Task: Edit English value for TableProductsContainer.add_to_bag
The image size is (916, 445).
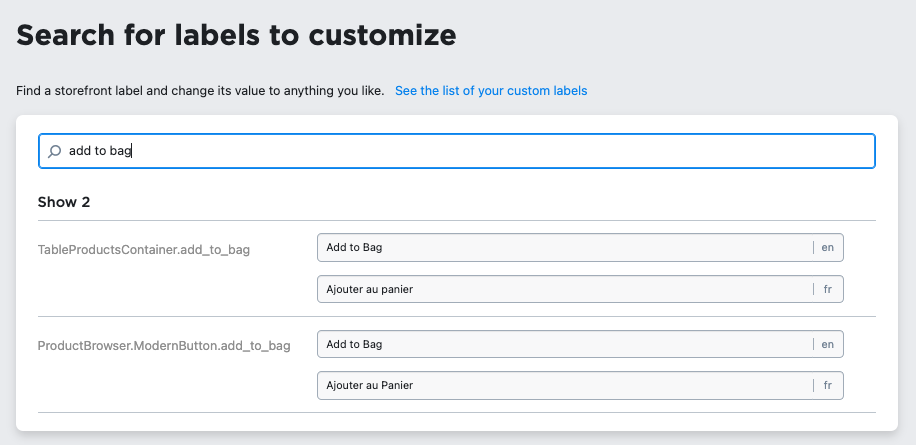Action: (565, 247)
